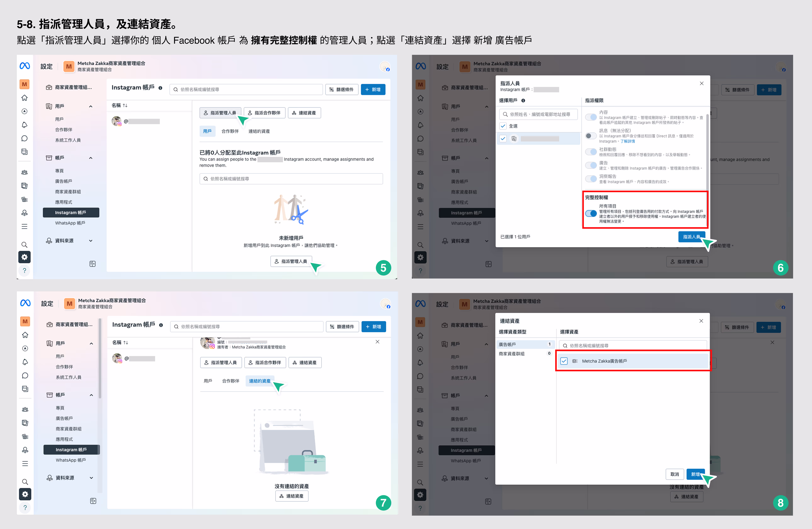Open the 了解詳情 link in step 6 dialog

tap(627, 141)
